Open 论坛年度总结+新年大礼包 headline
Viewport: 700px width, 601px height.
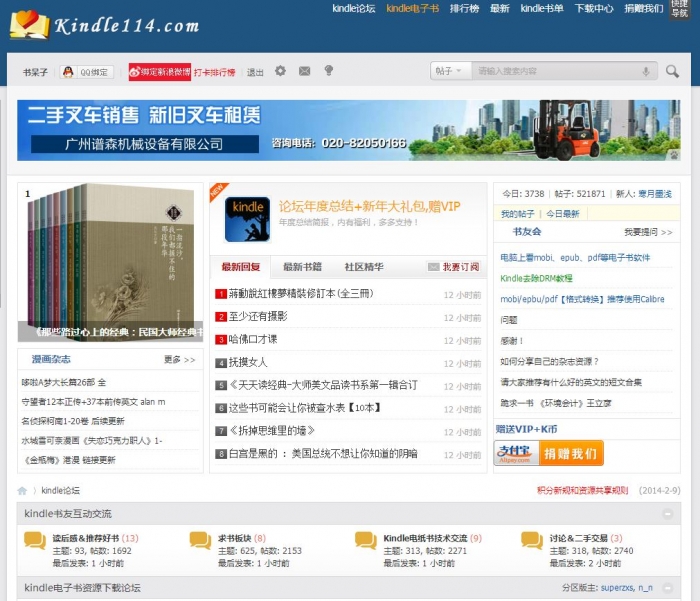[x=369, y=207]
